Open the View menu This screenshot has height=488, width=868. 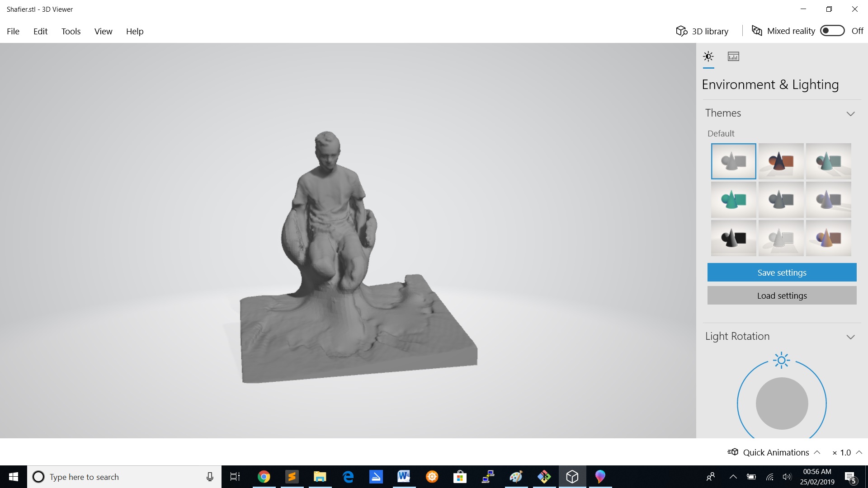pos(103,31)
